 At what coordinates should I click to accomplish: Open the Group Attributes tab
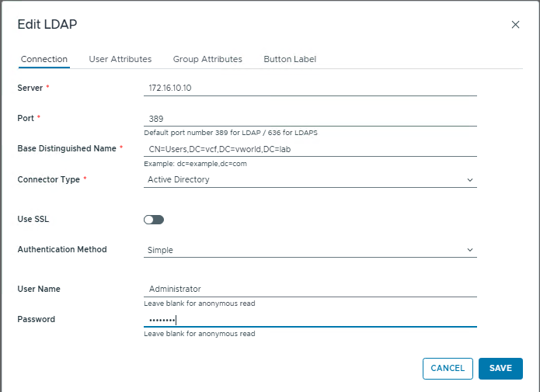[x=207, y=59]
